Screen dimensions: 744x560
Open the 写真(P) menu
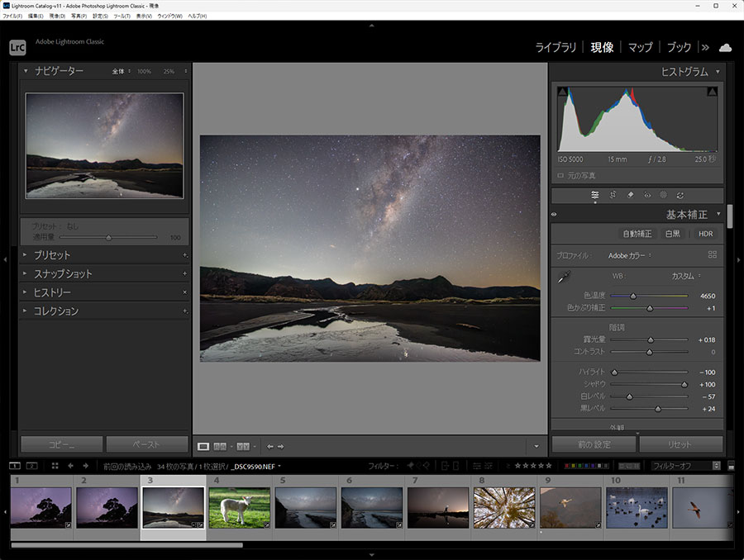pos(79,17)
